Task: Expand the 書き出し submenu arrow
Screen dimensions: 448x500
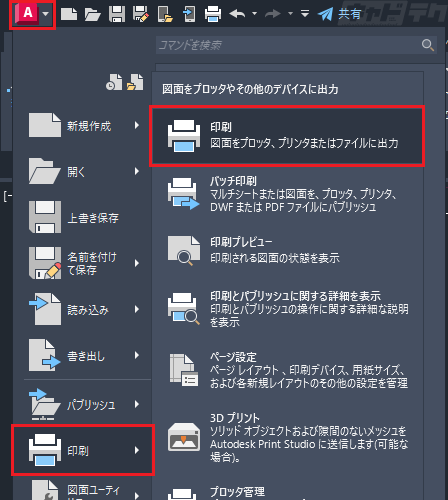Action: pyautogui.click(x=137, y=355)
